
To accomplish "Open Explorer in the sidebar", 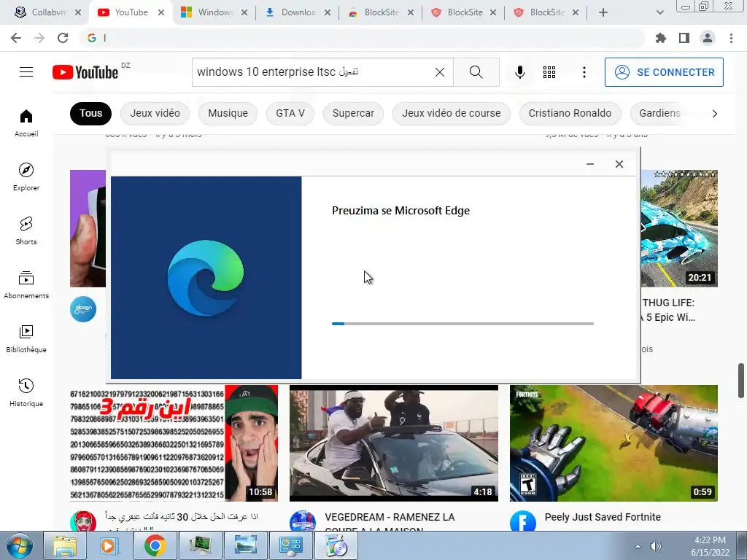I will [x=26, y=176].
